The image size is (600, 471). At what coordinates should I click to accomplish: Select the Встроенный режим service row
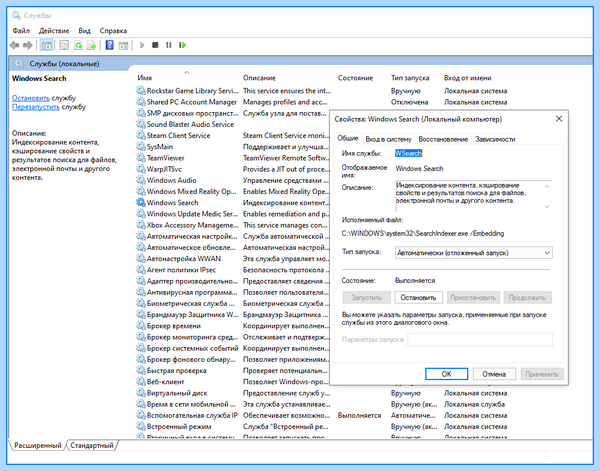322,426
